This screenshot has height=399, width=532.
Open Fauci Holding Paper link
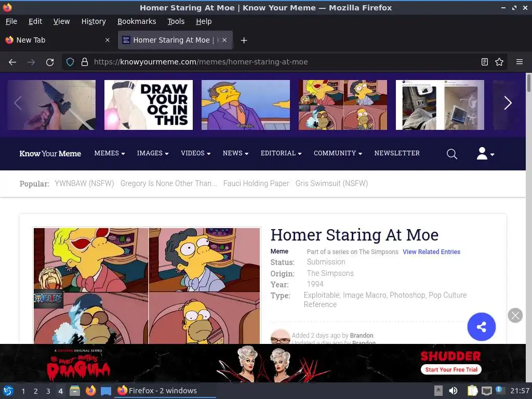256,183
